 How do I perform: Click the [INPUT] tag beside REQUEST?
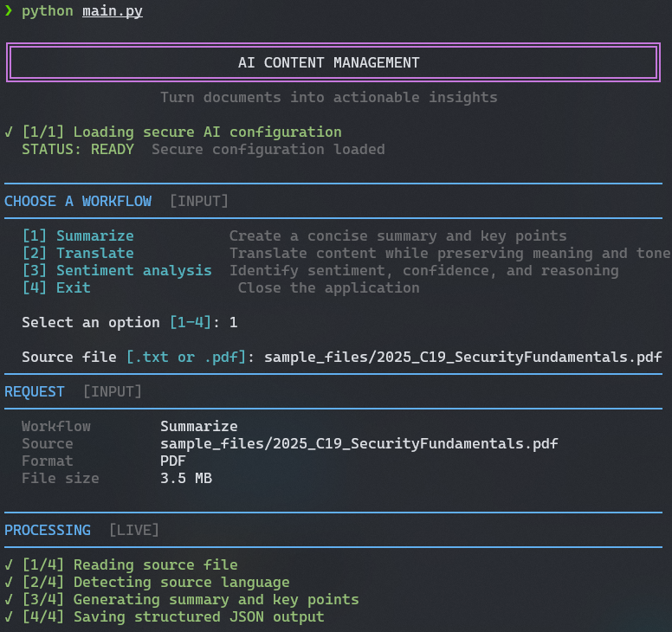tap(113, 391)
